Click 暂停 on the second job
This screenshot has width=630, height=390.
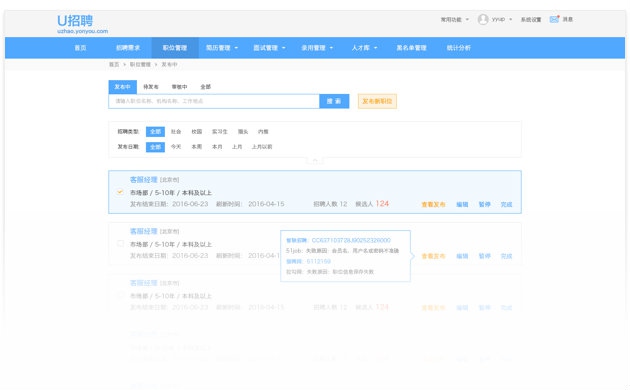(x=485, y=256)
